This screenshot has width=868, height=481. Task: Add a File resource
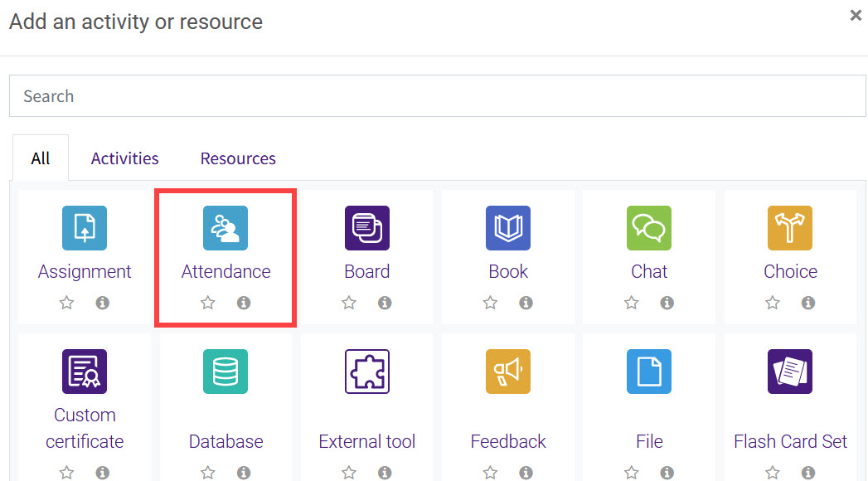pos(649,372)
